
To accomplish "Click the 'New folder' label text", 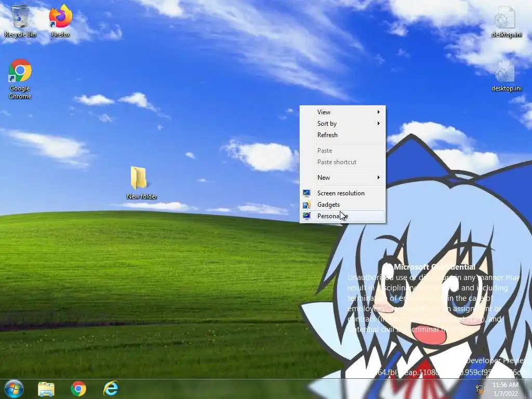I will [x=141, y=196].
